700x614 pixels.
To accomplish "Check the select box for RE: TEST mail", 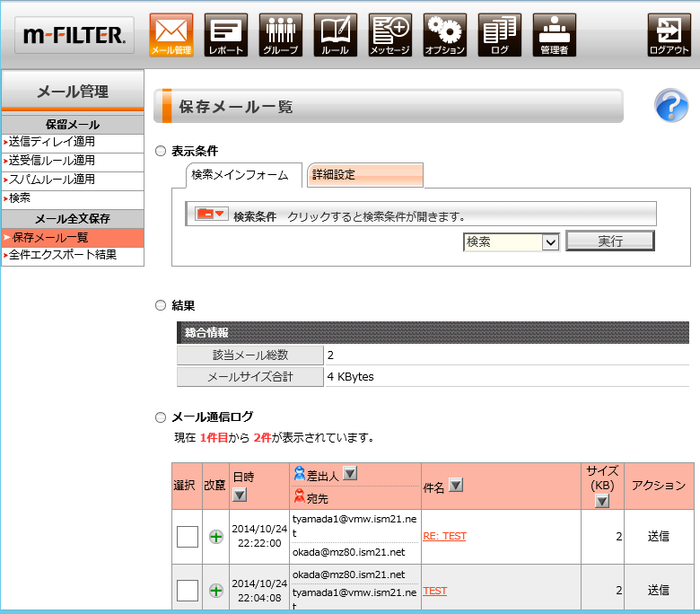I will point(187,537).
